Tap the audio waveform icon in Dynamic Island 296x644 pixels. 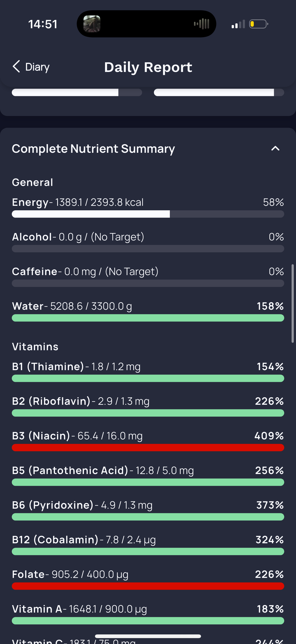[x=201, y=24]
